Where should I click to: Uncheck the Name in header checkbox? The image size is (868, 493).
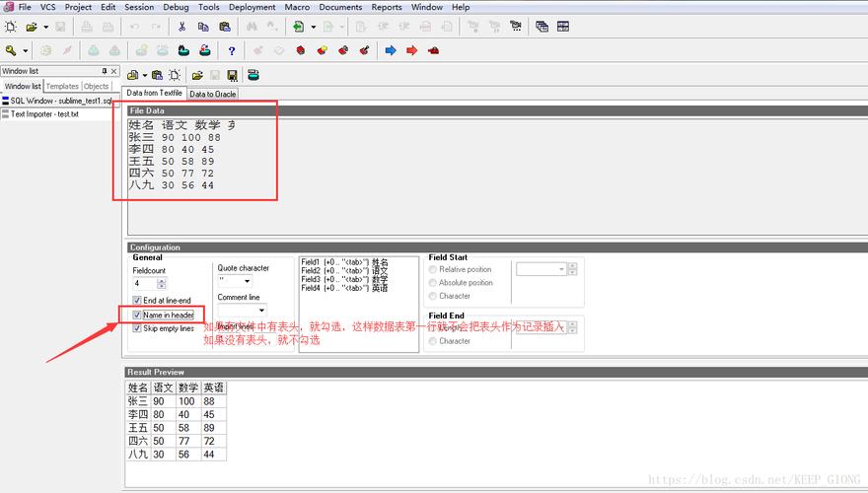[137, 315]
